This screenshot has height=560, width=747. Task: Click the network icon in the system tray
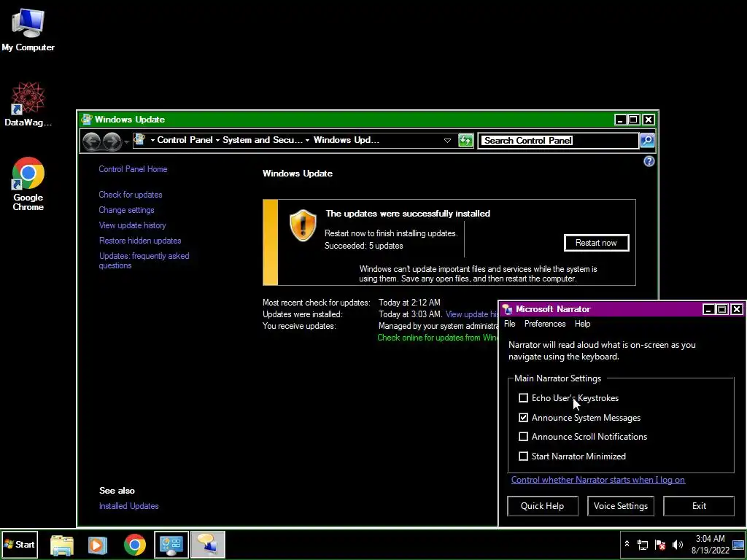point(643,545)
